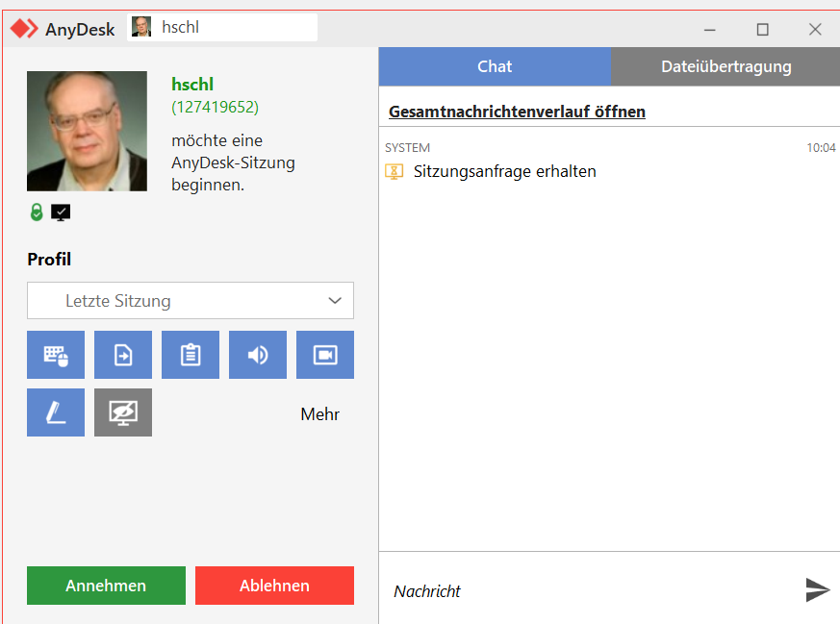Toggle session recording permission

(325, 355)
